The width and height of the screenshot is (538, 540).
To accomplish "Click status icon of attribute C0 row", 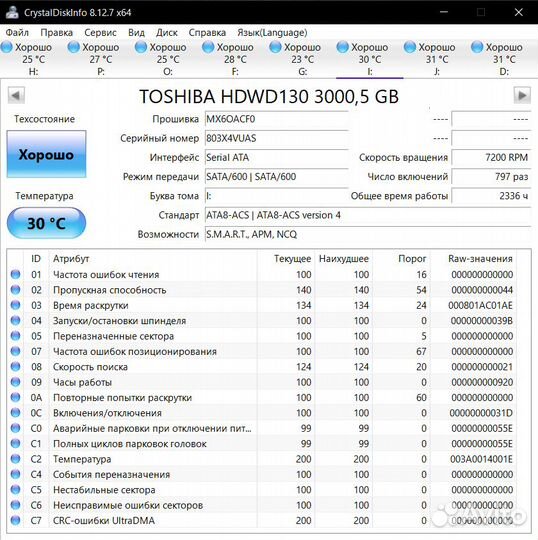I will tap(15, 428).
